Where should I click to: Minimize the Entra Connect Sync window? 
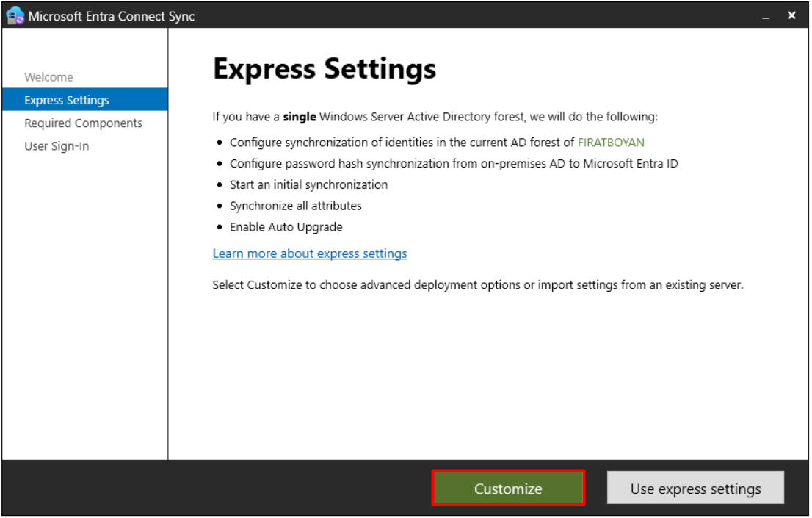click(x=766, y=17)
